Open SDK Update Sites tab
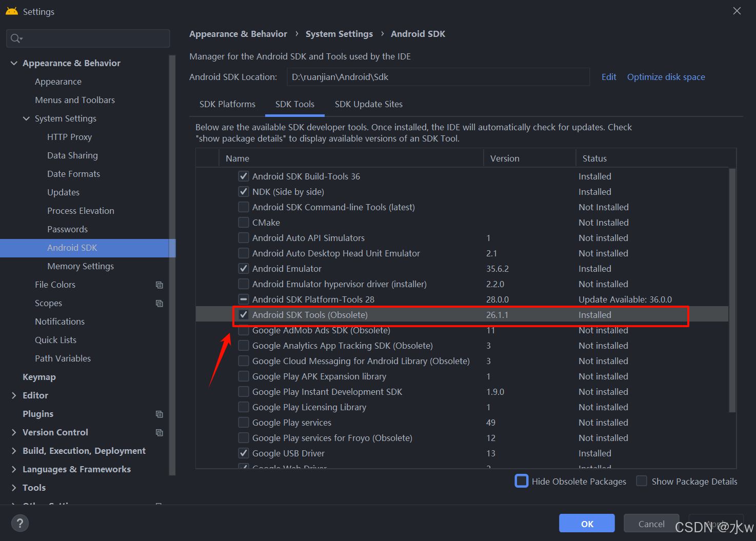 tap(369, 104)
